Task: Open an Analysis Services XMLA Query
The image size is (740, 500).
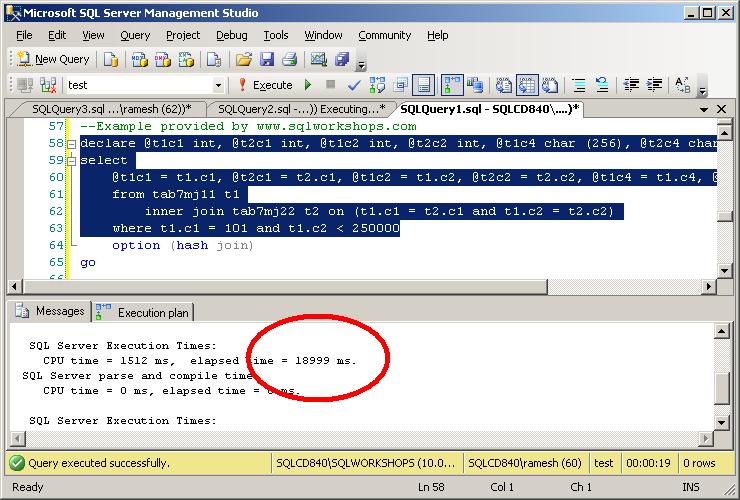Action: pyautogui.click(x=186, y=59)
